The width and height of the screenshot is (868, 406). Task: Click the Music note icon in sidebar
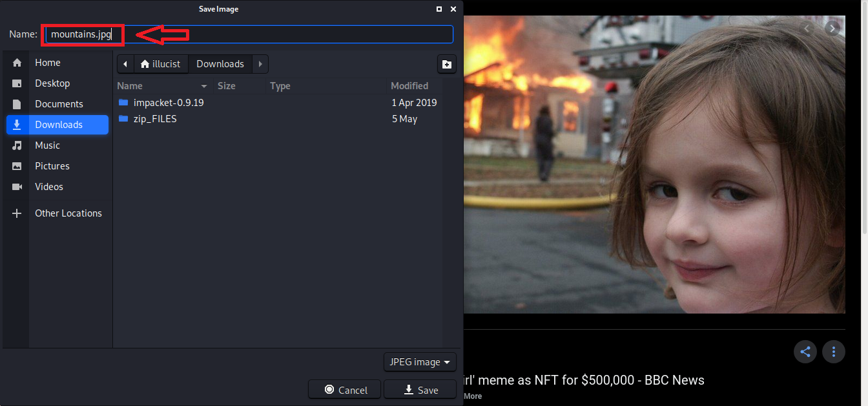[x=17, y=145]
